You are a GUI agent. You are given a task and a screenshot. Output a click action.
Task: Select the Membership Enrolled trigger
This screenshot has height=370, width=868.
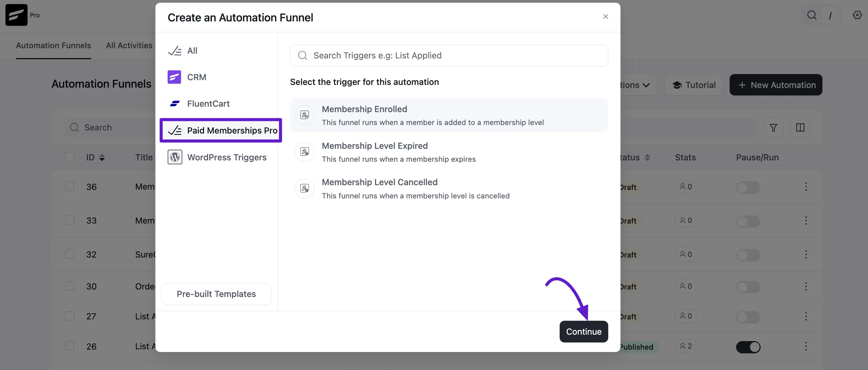pos(449,115)
